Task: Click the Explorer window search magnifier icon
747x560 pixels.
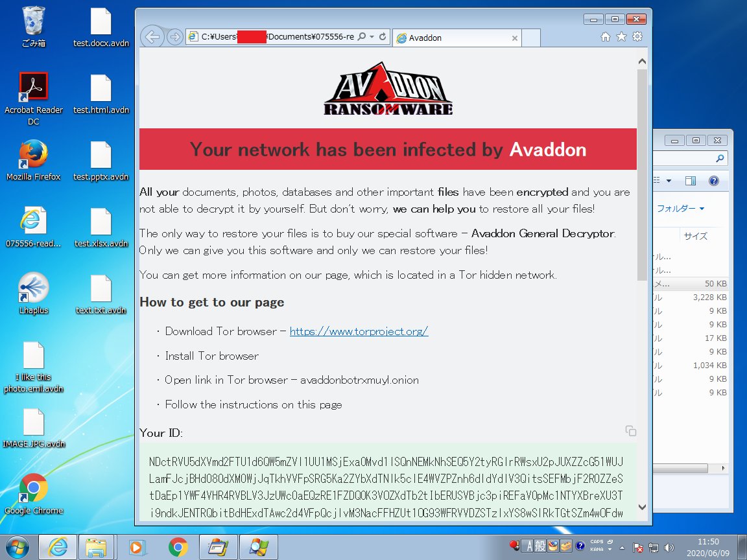Action: [x=720, y=158]
